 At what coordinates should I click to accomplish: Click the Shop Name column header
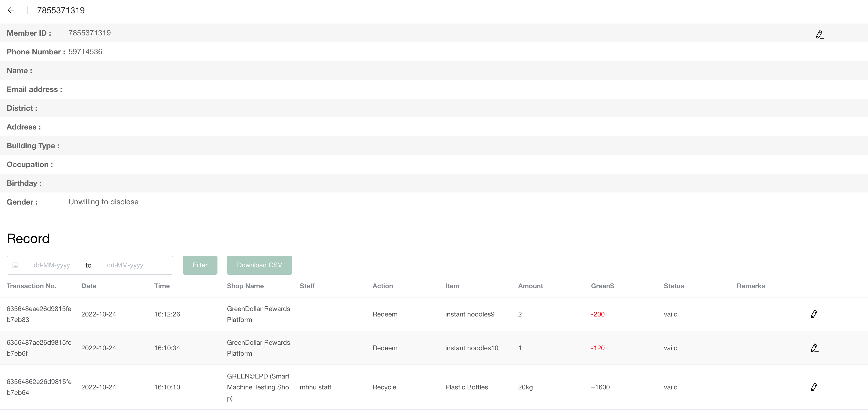(x=245, y=286)
